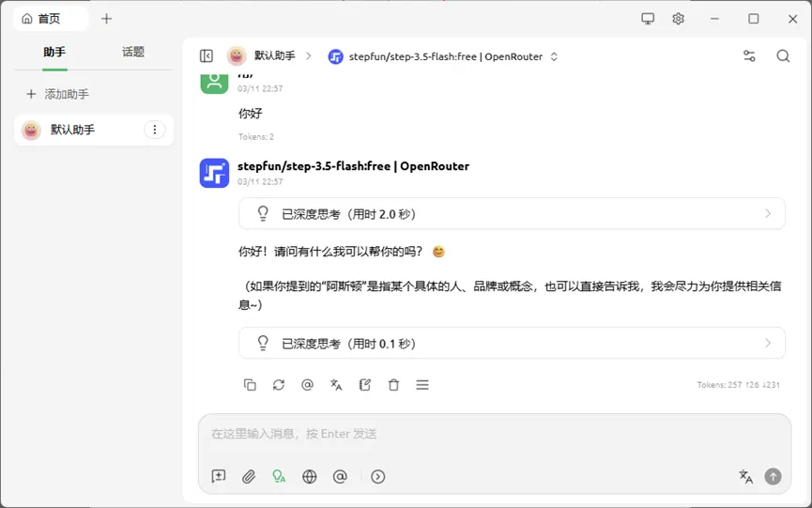Expand the 已深度思考 用时 2.0 秒 block
Viewport: 812px width, 508px height.
512,214
